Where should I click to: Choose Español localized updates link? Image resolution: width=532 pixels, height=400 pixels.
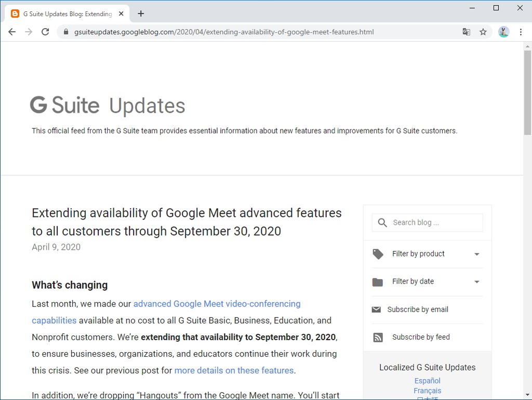(427, 381)
